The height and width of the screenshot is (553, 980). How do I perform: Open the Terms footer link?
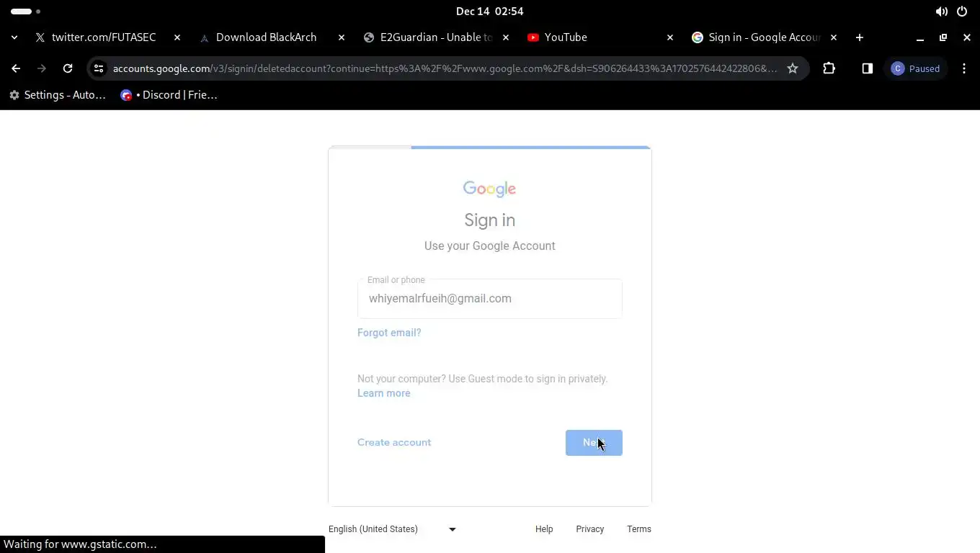pyautogui.click(x=639, y=529)
